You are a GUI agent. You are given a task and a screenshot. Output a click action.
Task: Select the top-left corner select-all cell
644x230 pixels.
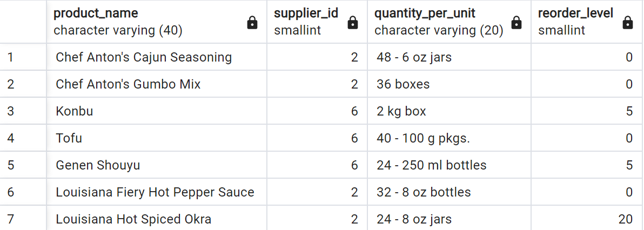tap(23, 22)
